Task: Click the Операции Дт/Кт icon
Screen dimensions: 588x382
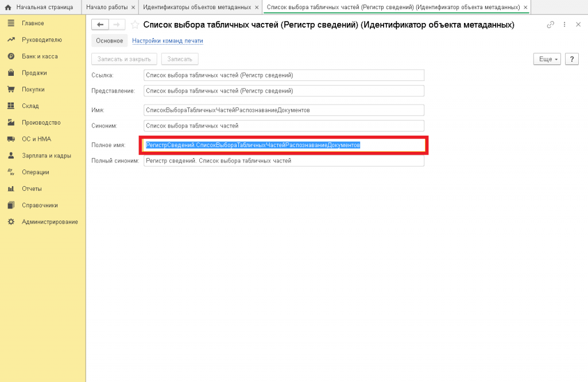Action: [11, 172]
